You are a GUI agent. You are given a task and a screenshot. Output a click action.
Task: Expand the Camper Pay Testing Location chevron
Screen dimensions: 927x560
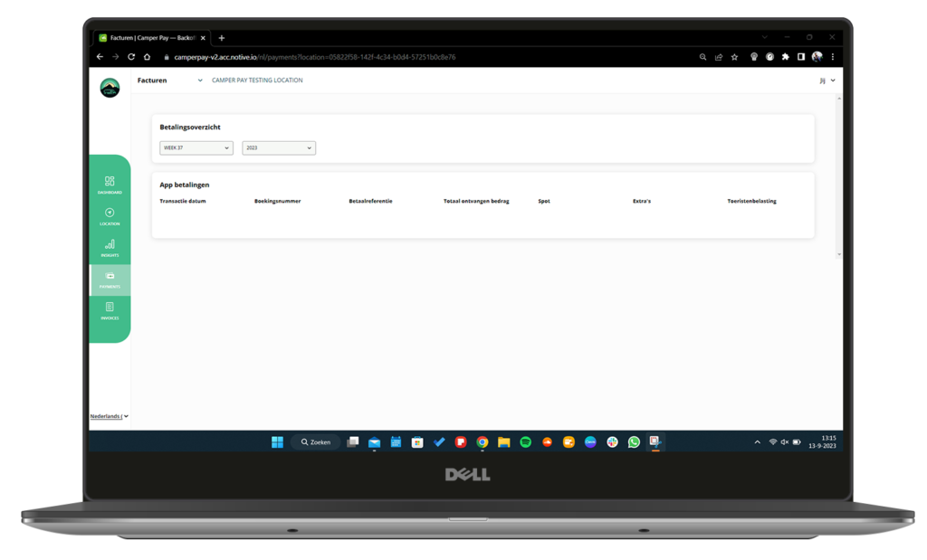[200, 81]
